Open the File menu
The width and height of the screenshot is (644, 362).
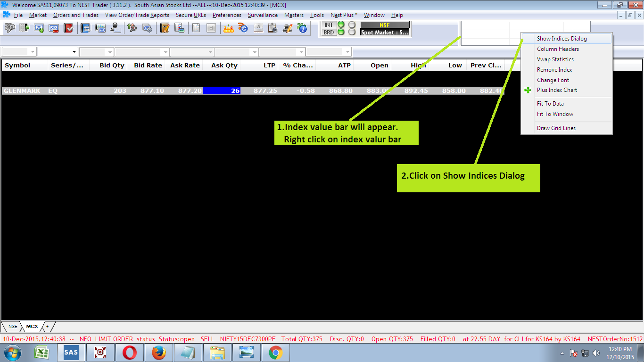[18, 15]
